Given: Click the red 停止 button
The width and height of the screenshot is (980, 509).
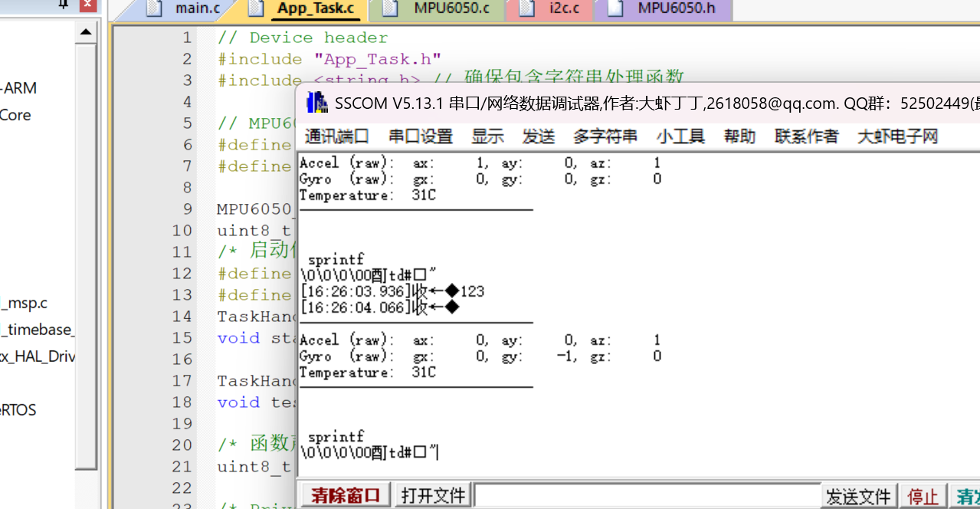Looking at the screenshot, I should (x=923, y=496).
